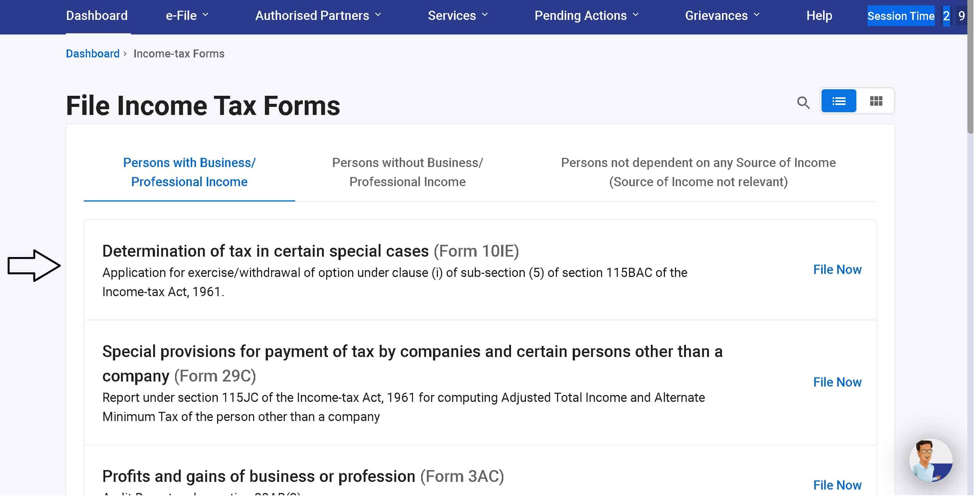The height and width of the screenshot is (498, 980).
Task: Select Persons without Business/Professional Income tab
Action: 407,172
